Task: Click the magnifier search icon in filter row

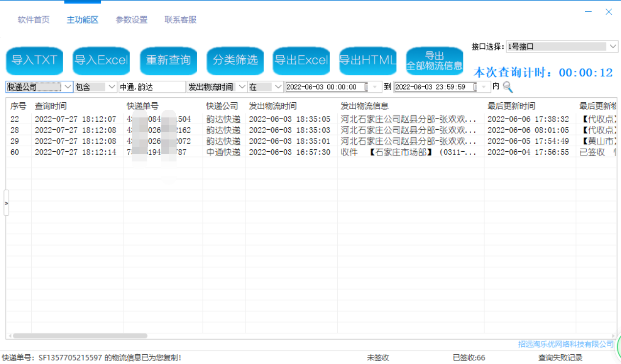Action: [507, 87]
